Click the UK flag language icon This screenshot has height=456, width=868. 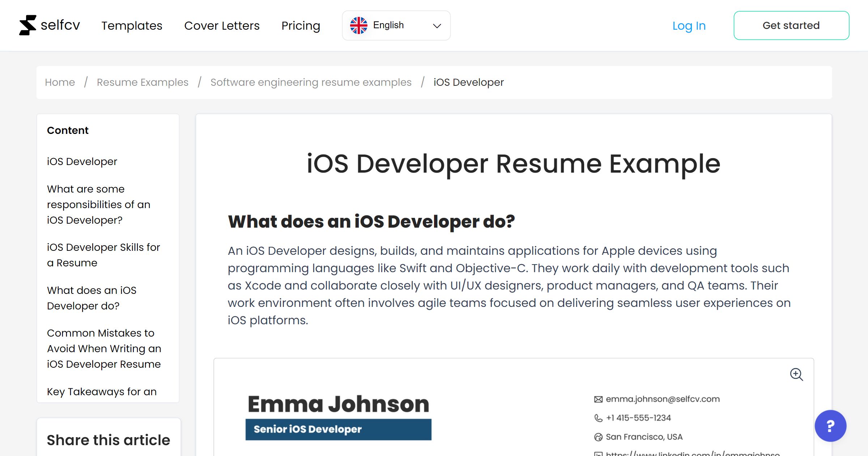[x=358, y=25]
